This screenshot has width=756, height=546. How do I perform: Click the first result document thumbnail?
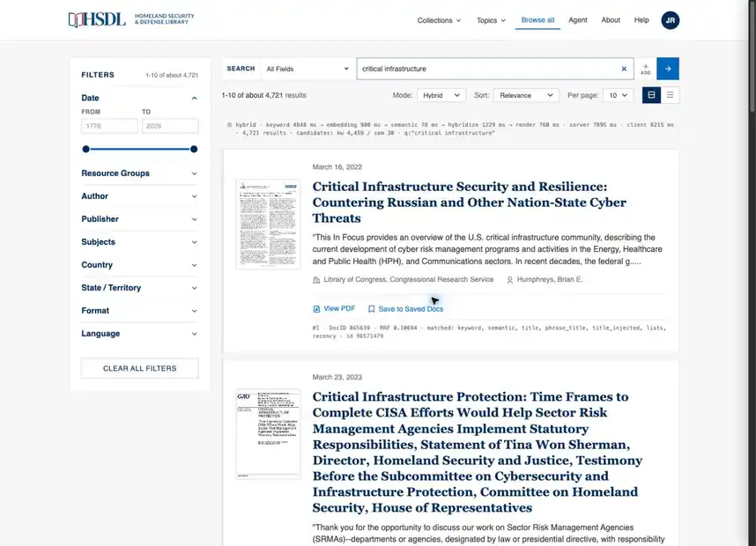(268, 224)
